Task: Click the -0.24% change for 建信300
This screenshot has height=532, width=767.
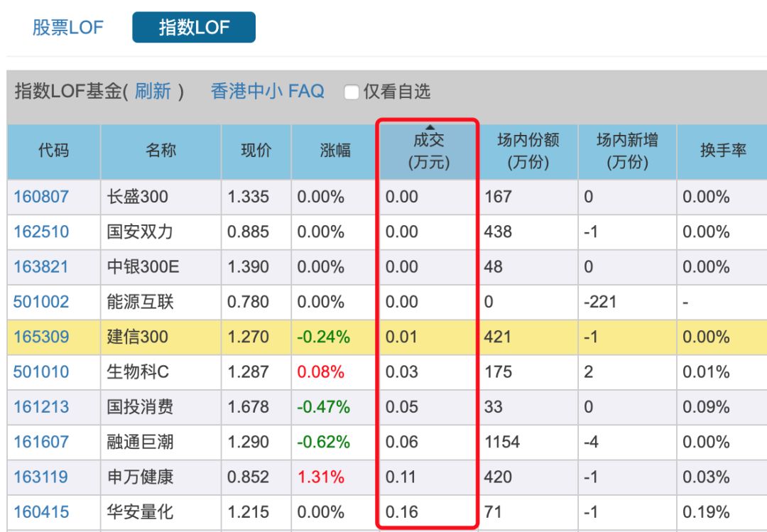Action: point(323,337)
